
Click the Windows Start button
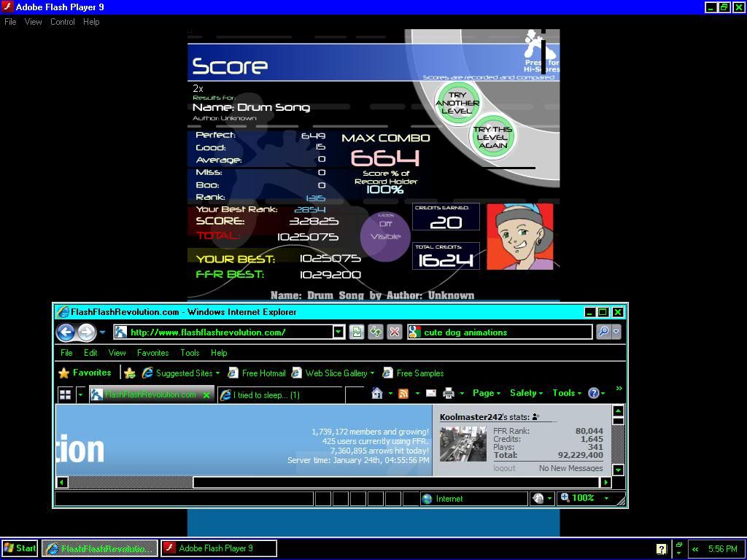(x=20, y=548)
